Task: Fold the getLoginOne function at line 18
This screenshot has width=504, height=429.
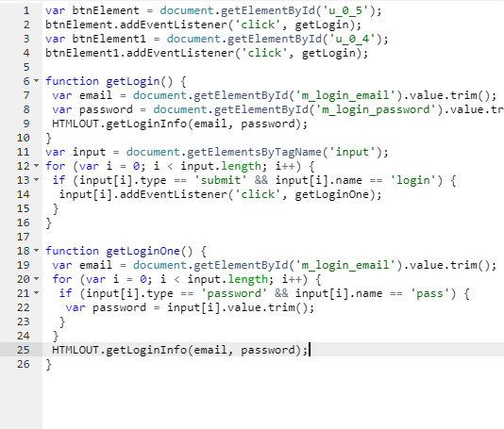Action: click(36, 250)
